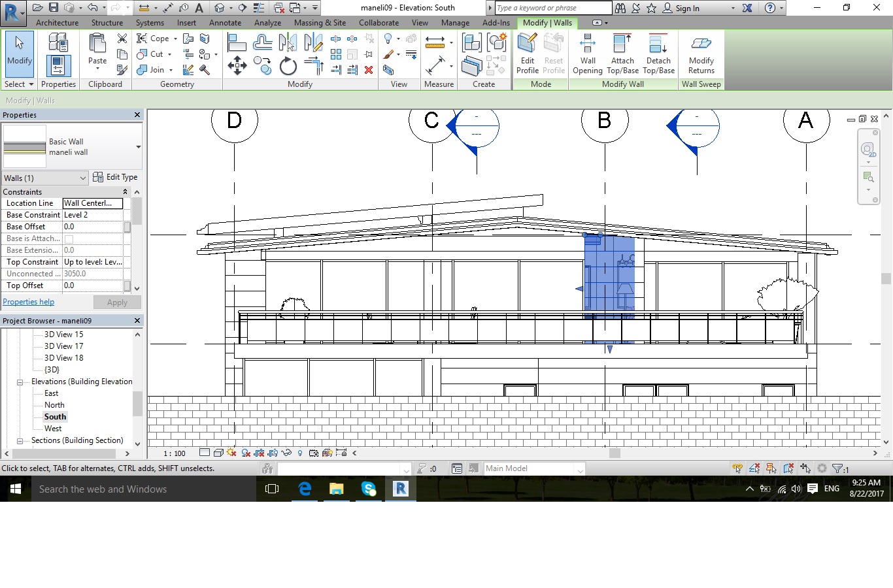Open the Annotate ribbon tab
The width and height of the screenshot is (893, 588).
click(225, 22)
